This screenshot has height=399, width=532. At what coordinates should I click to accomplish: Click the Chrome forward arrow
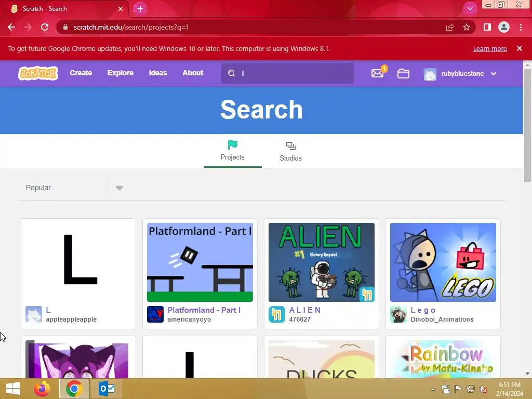pos(28,27)
